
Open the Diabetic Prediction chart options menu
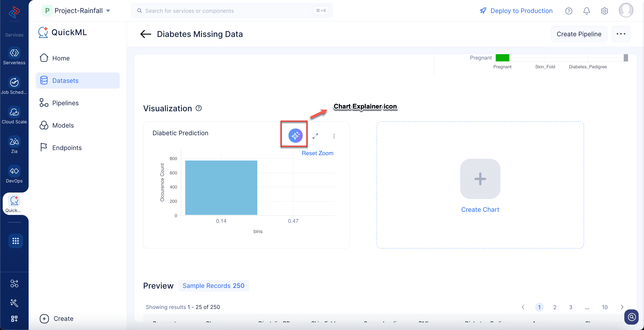[x=334, y=136]
